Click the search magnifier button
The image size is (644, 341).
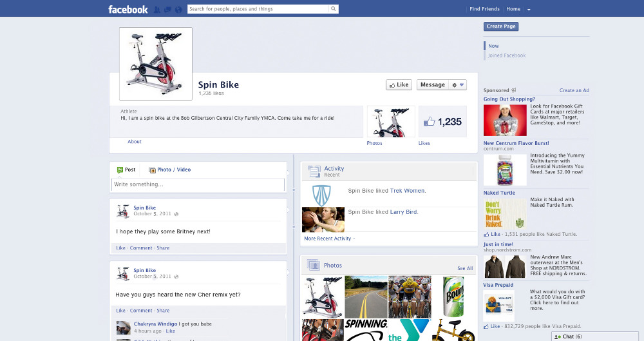coord(334,8)
